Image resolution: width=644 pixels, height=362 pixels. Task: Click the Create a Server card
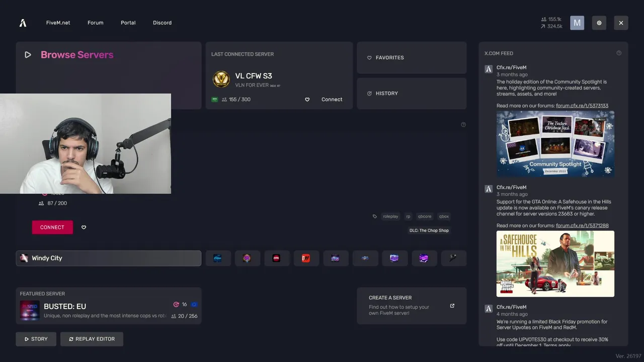click(412, 306)
